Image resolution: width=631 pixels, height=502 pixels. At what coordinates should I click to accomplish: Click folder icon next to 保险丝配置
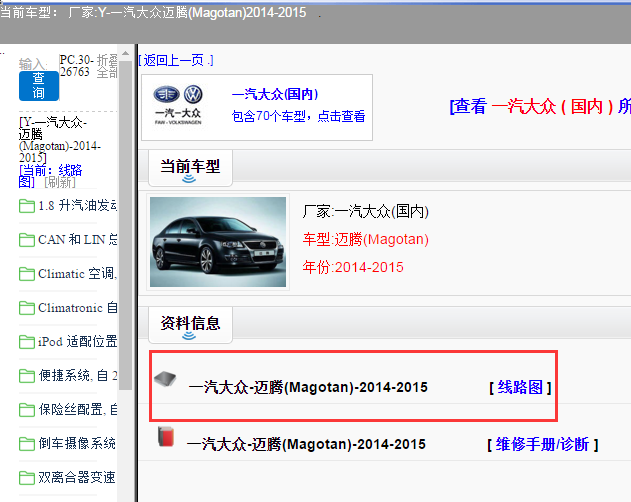pos(27,410)
